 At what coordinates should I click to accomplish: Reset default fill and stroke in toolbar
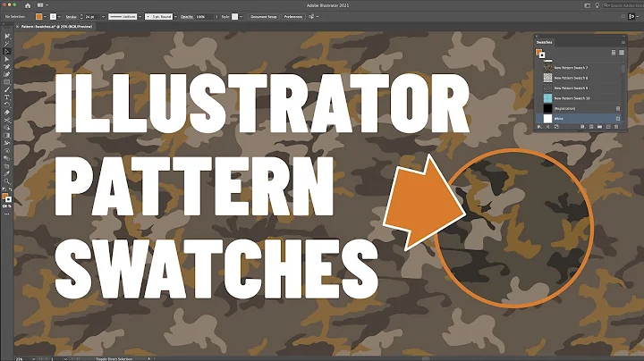[4, 189]
